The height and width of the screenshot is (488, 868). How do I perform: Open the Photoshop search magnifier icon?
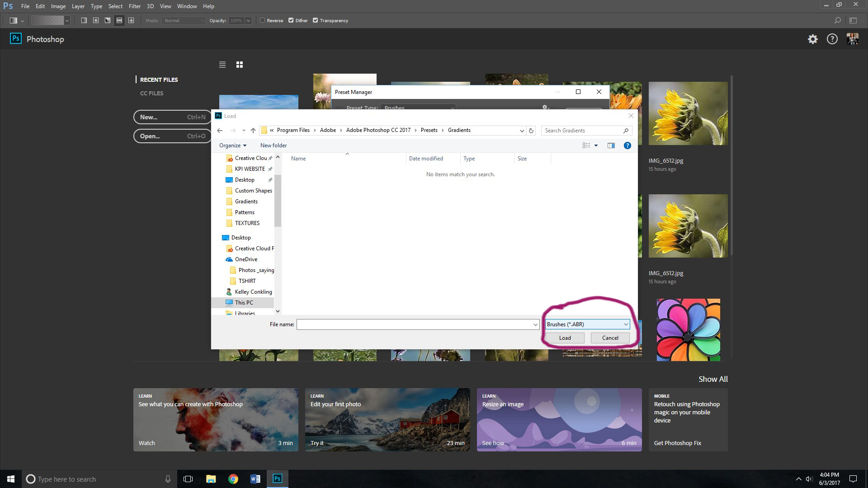tap(837, 20)
